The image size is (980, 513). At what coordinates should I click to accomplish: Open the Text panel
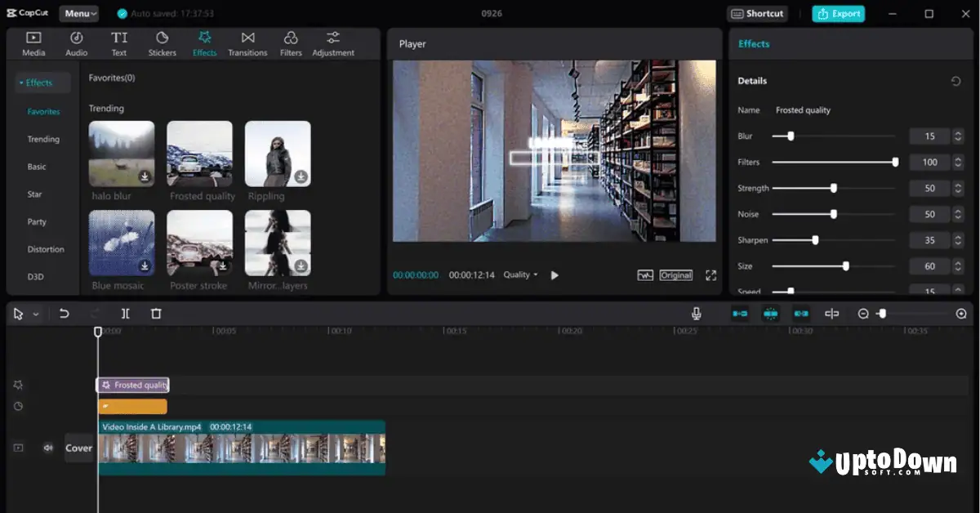tap(119, 42)
